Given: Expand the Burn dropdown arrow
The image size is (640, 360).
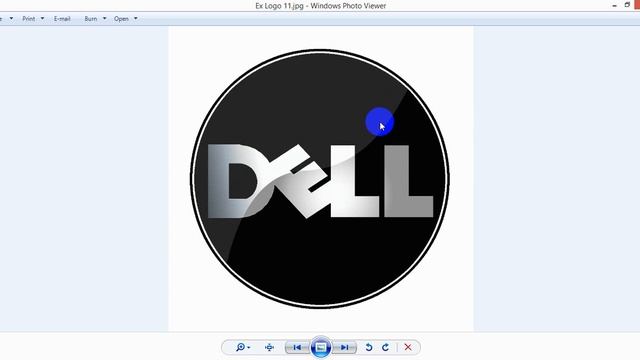Looking at the screenshot, I should pyautogui.click(x=104, y=19).
